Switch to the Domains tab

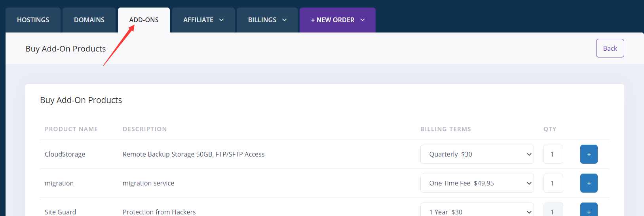click(x=89, y=20)
